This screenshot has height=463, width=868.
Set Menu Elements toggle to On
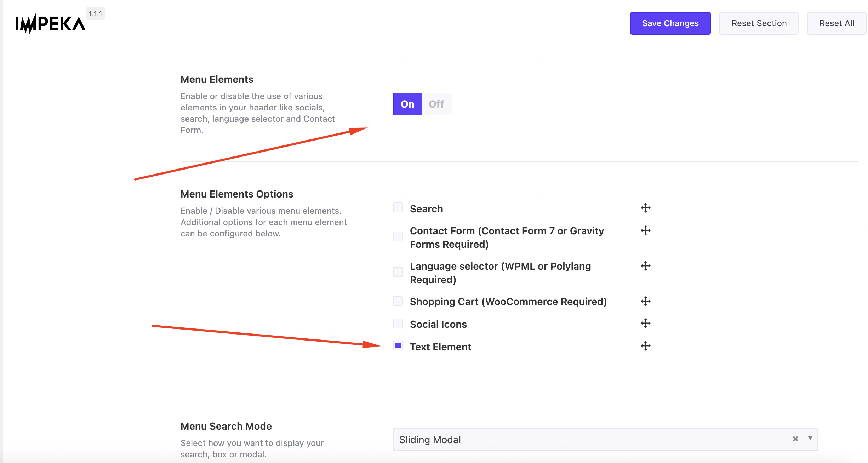click(x=407, y=104)
